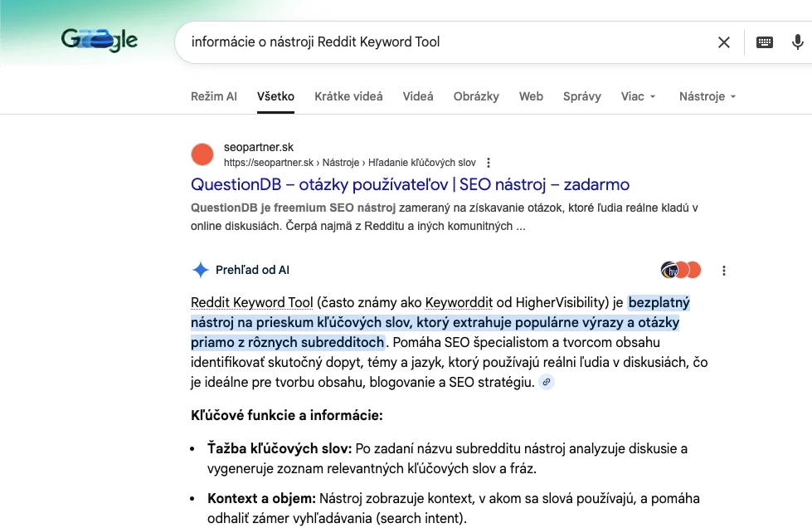812x528 pixels.
Task: Click the seopartner.sk breadcrumb URL
Action: (349, 163)
